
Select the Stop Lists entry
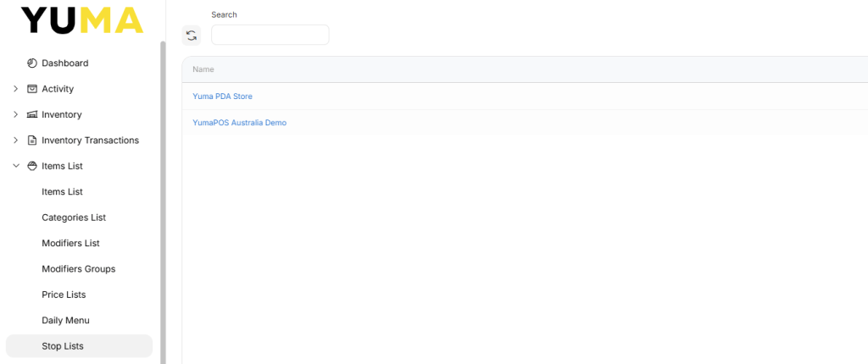click(x=79, y=346)
